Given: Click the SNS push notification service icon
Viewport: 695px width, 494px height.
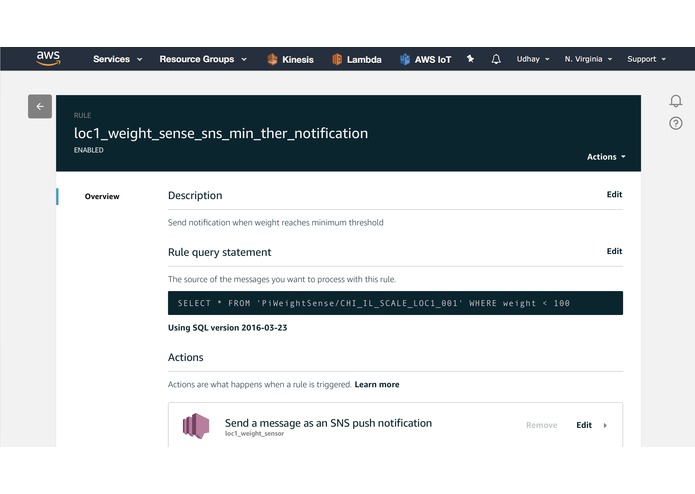Looking at the screenshot, I should [196, 426].
